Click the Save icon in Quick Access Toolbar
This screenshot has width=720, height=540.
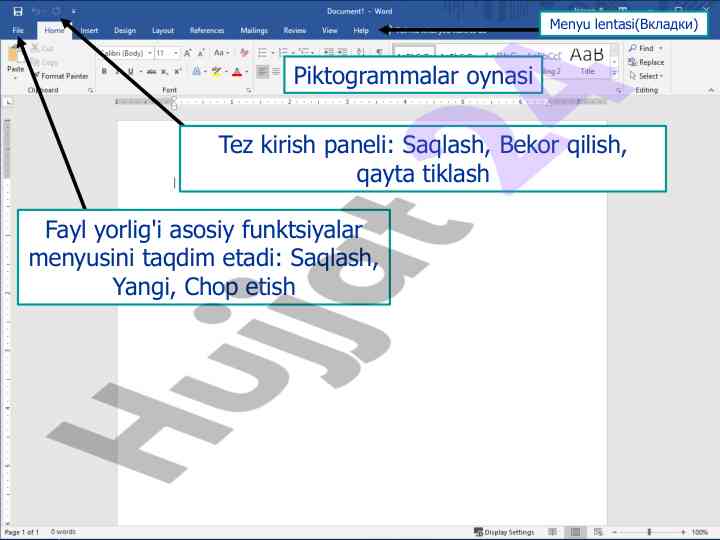[17, 11]
